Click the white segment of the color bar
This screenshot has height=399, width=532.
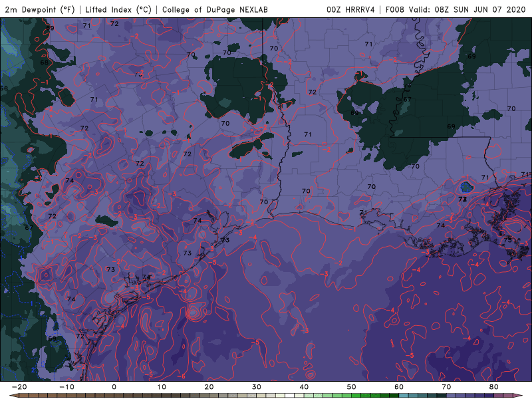[290, 396]
